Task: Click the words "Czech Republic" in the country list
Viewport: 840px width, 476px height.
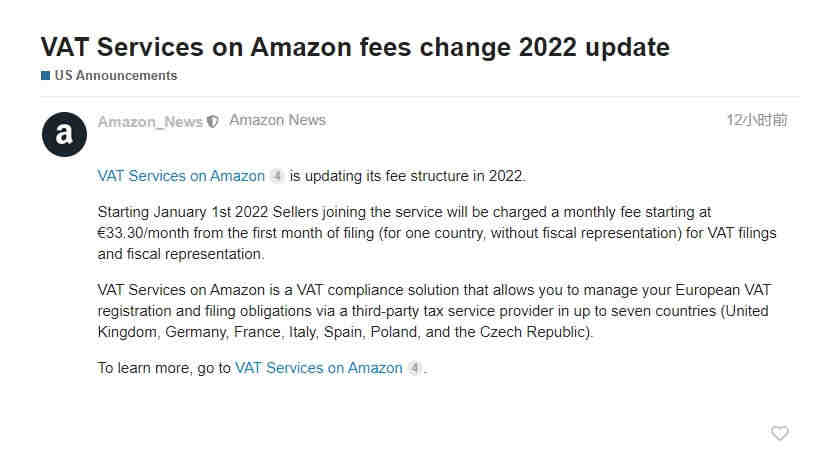Action: coord(534,332)
